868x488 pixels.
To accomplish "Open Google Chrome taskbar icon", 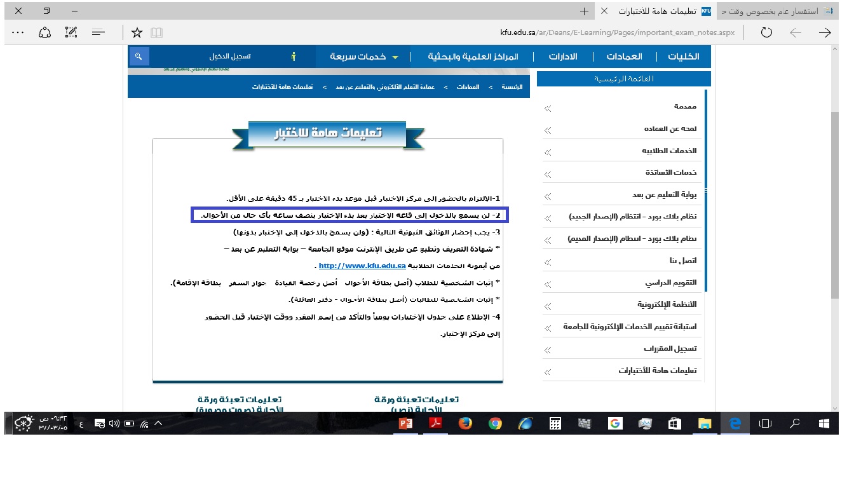I will [x=496, y=424].
